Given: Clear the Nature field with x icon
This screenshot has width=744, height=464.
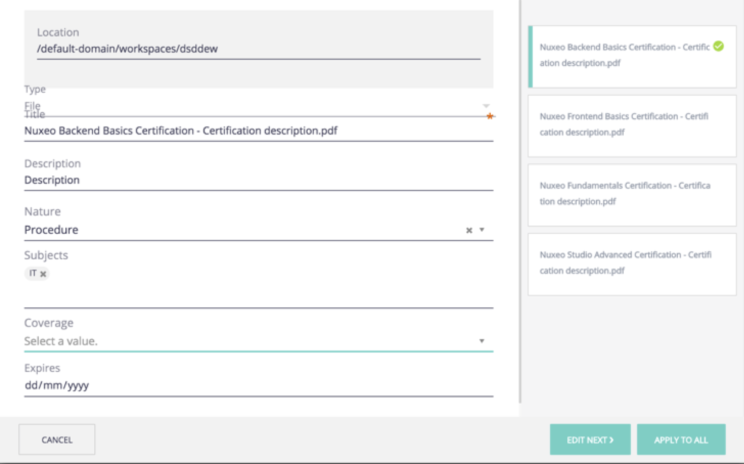Looking at the screenshot, I should (468, 230).
